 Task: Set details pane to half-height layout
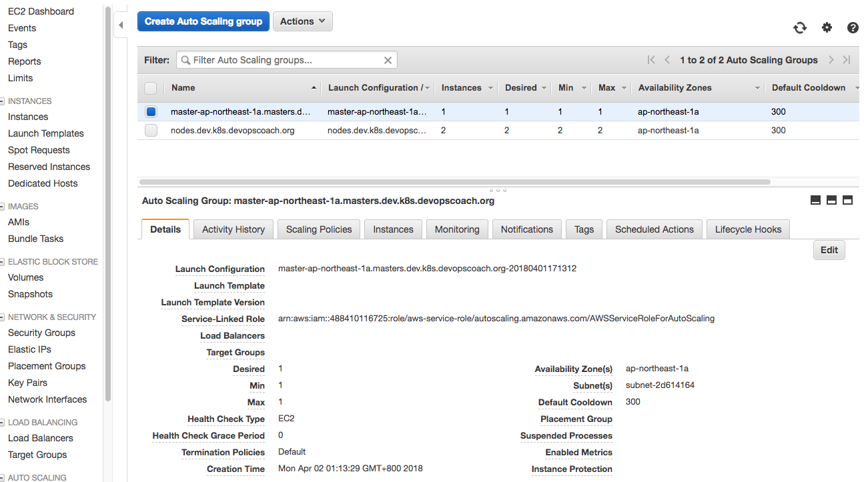coord(831,200)
